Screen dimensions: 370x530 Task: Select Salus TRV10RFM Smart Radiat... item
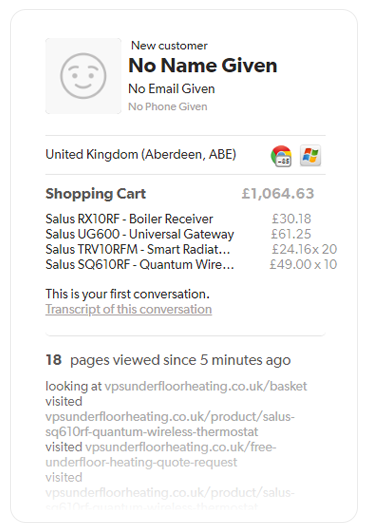point(138,249)
